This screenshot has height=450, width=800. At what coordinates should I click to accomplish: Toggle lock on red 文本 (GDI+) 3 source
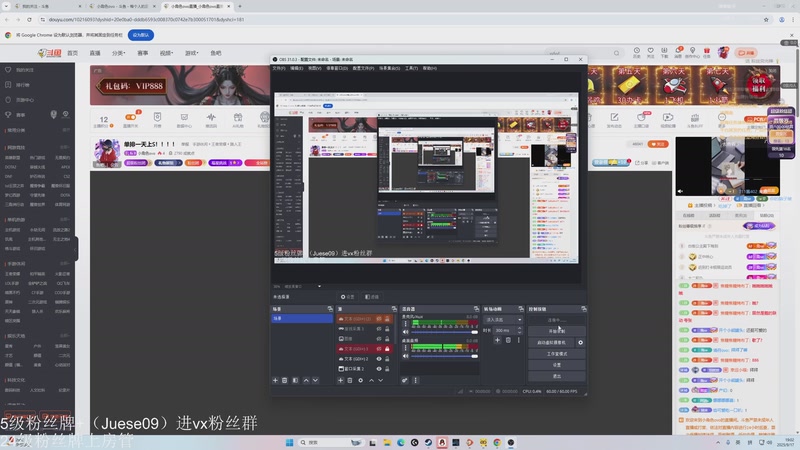(x=387, y=349)
